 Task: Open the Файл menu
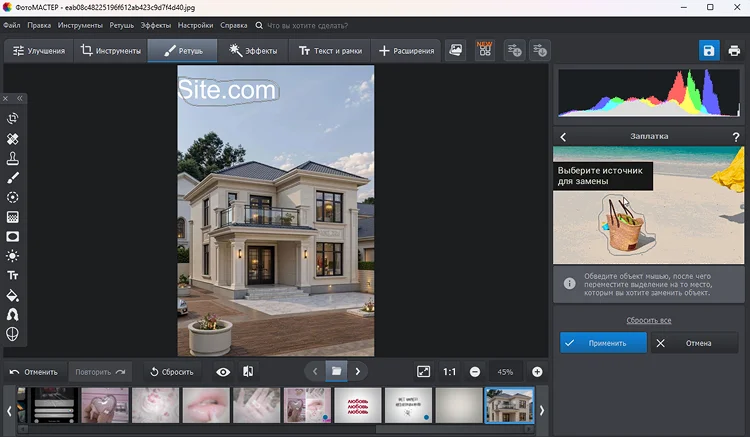pos(11,25)
